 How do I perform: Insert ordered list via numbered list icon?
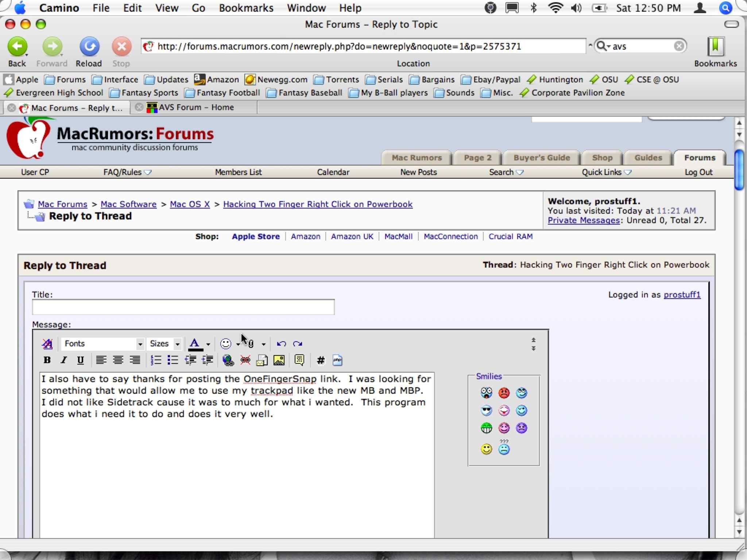(156, 360)
